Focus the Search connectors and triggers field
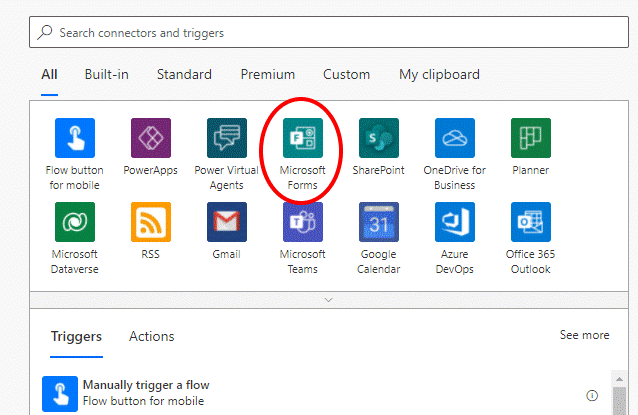This screenshot has width=638, height=415. click(329, 32)
